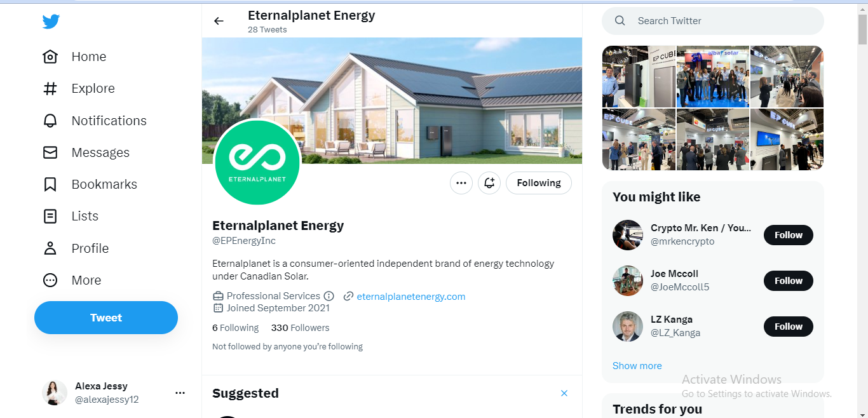Toggle the Following button for Eternalplanet
Image resolution: width=868 pixels, height=418 pixels.
(x=539, y=183)
